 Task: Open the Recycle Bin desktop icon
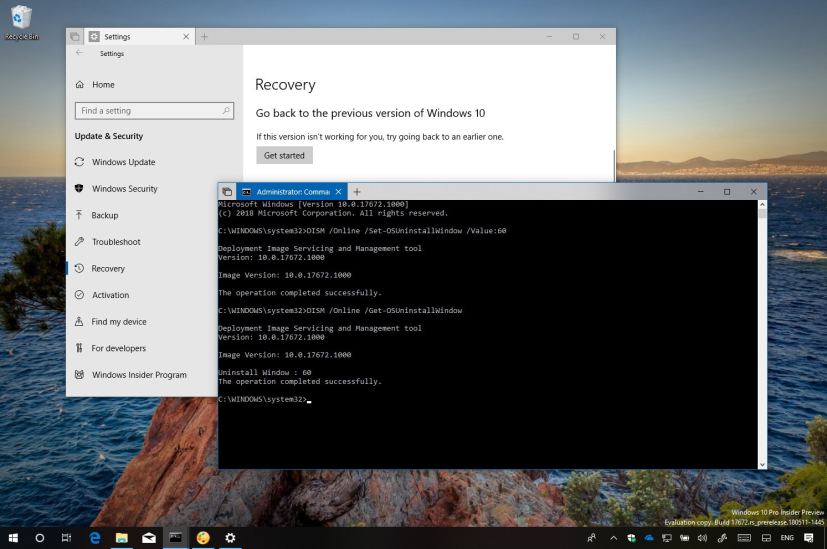[x=21, y=22]
